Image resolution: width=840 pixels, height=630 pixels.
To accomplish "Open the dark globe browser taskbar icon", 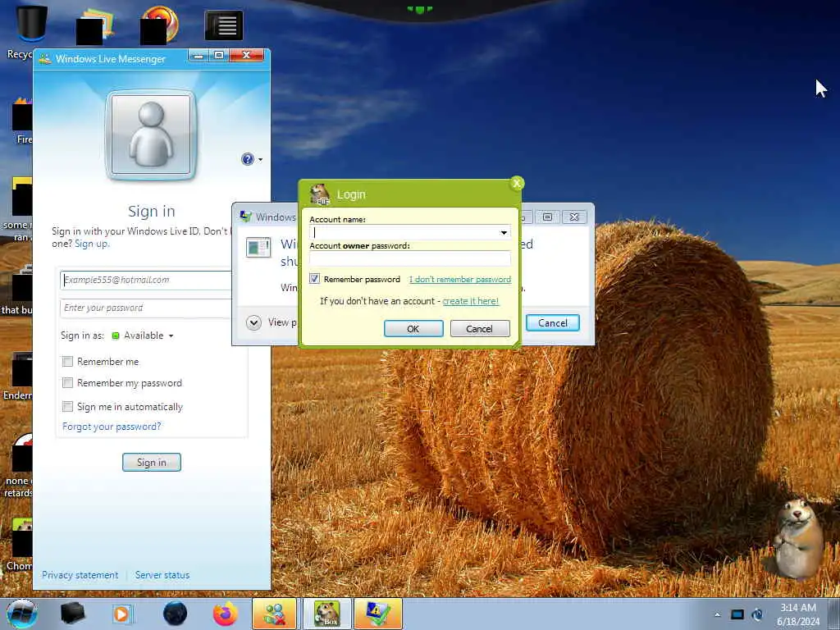I will 175,614.
